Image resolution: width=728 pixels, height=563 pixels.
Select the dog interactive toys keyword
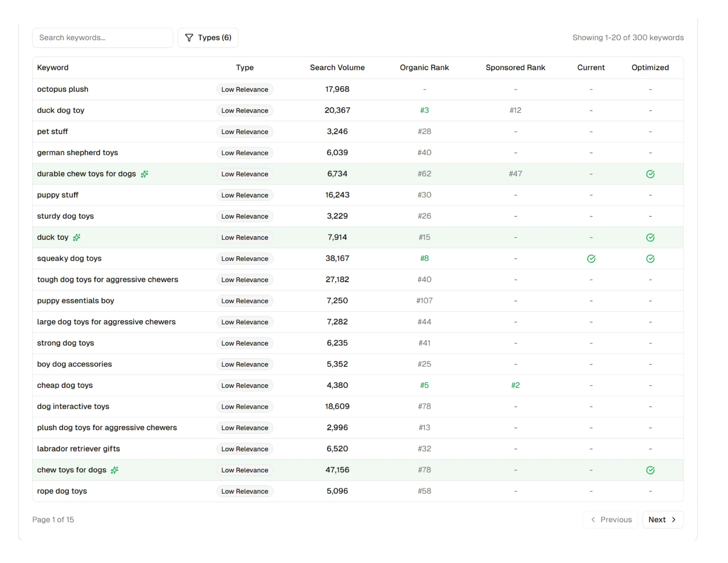[x=73, y=406]
